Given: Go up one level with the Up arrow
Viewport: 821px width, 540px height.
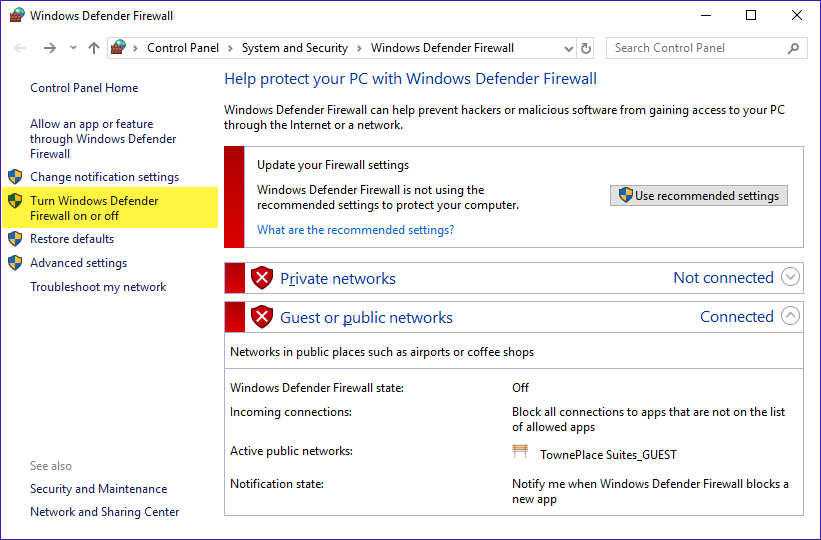Looking at the screenshot, I should [94, 48].
